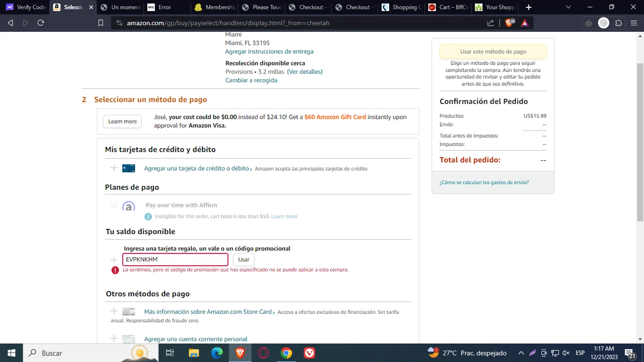Open Brave Shields lion icon
The height and width of the screenshot is (362, 644).
point(510,23)
